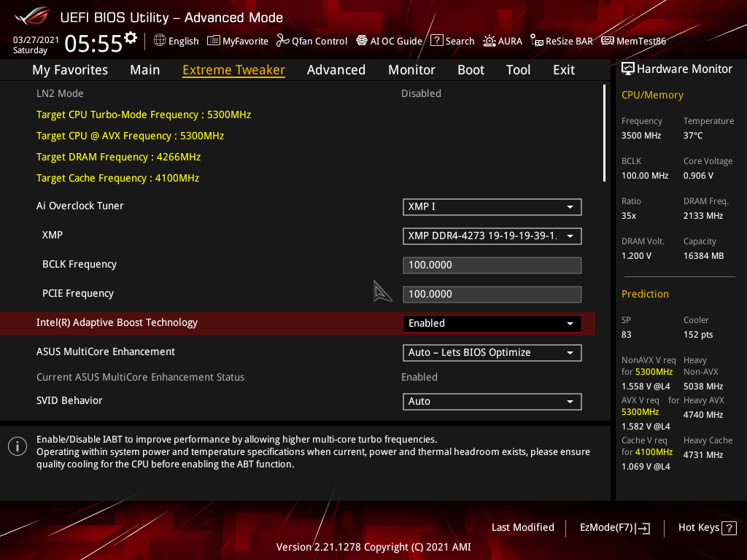The height and width of the screenshot is (560, 747).
Task: Switch to the Monitor tab
Action: pos(411,70)
